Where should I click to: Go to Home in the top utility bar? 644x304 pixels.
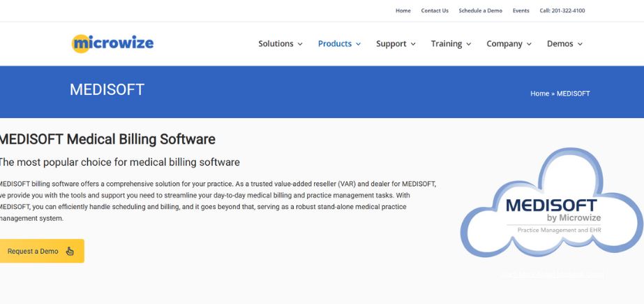(x=403, y=10)
